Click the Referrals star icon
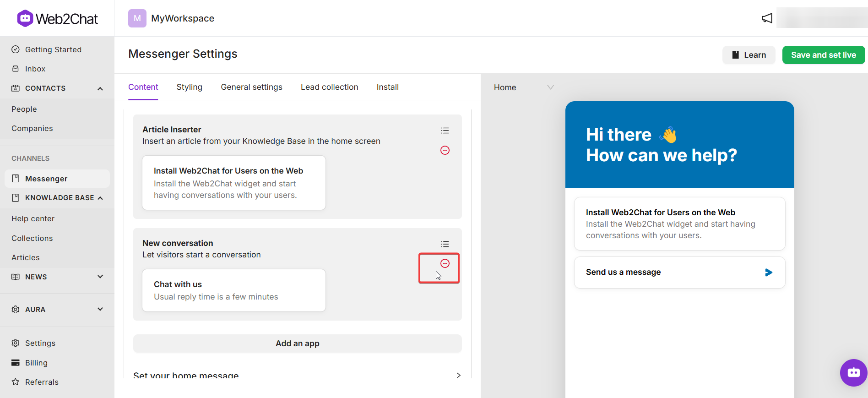Screen dimensions: 868x398 [x=16, y=382]
